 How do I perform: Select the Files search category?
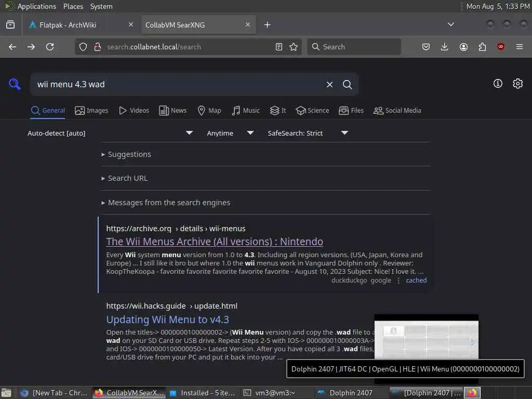click(351, 111)
